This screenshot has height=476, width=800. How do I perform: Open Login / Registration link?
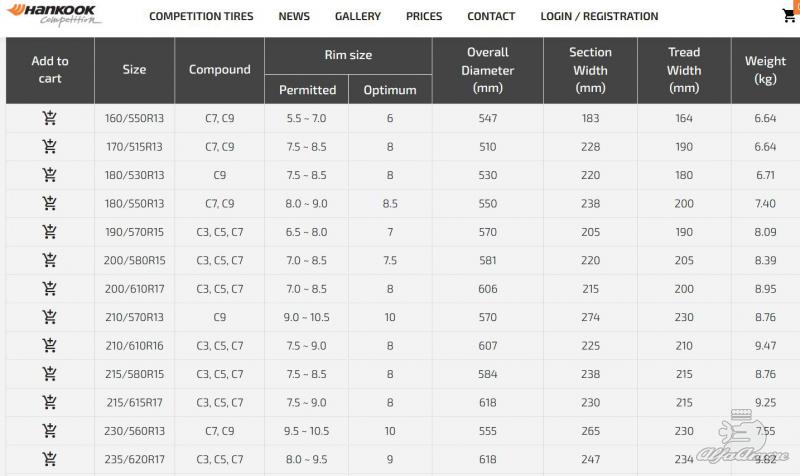click(x=599, y=16)
